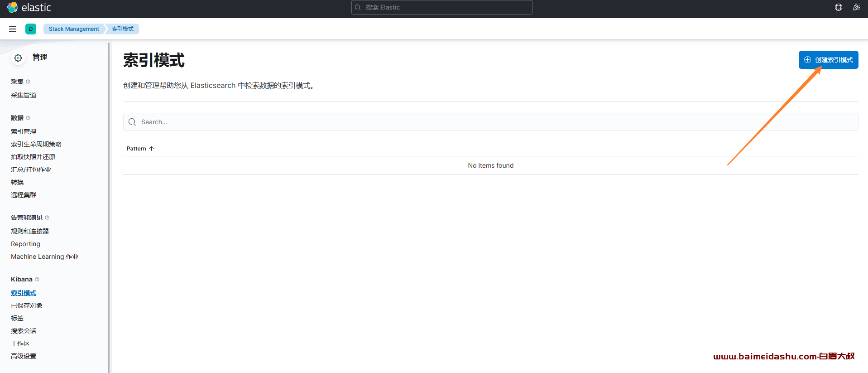
Task: Open Reporting in the sidebar
Action: [x=25, y=244]
